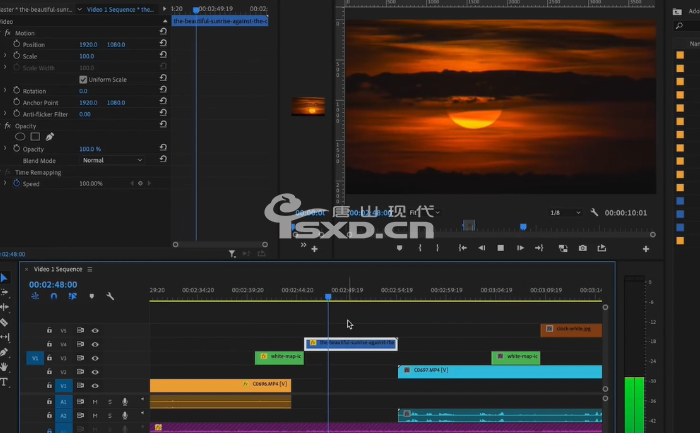Filter properties in Effect Controls

[x=232, y=254]
